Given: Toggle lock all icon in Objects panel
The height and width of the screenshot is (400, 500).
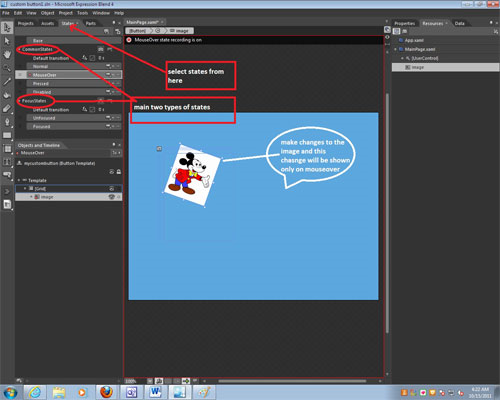Looking at the screenshot, I should pos(119,172).
